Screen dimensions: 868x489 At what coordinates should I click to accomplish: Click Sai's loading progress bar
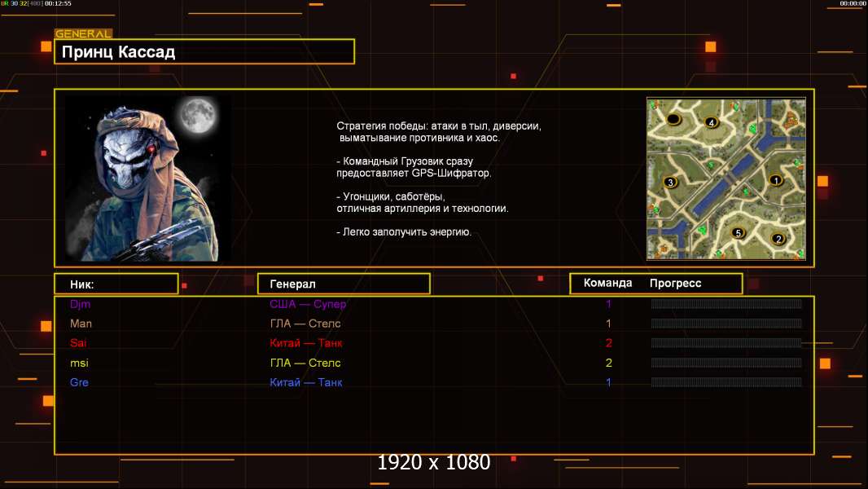726,343
